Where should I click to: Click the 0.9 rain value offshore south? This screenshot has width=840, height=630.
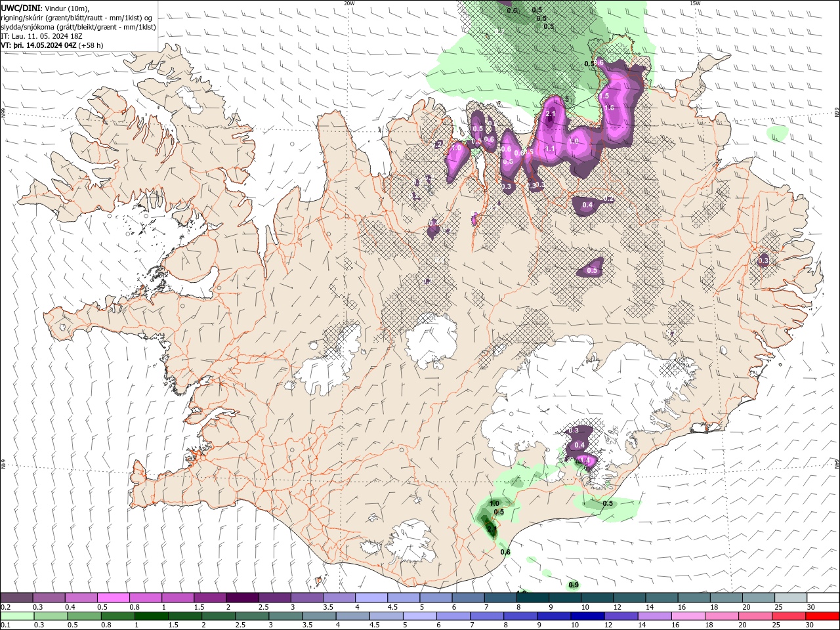[x=574, y=585]
